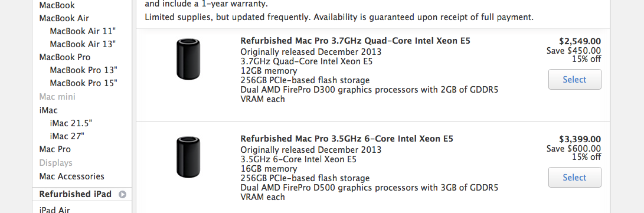Open Refurbished Mac Pro 3.7GHz Quad-Core title link
Screen dimensions: 644x213
tap(355, 41)
